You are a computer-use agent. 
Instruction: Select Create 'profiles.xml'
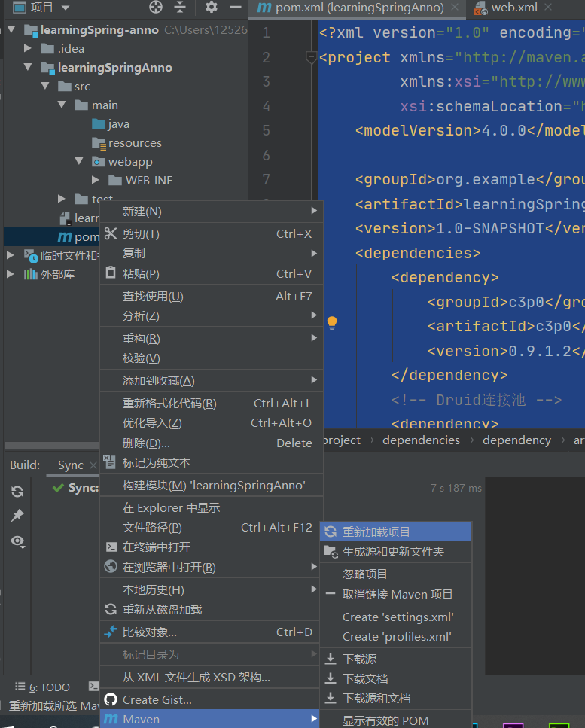(x=395, y=637)
